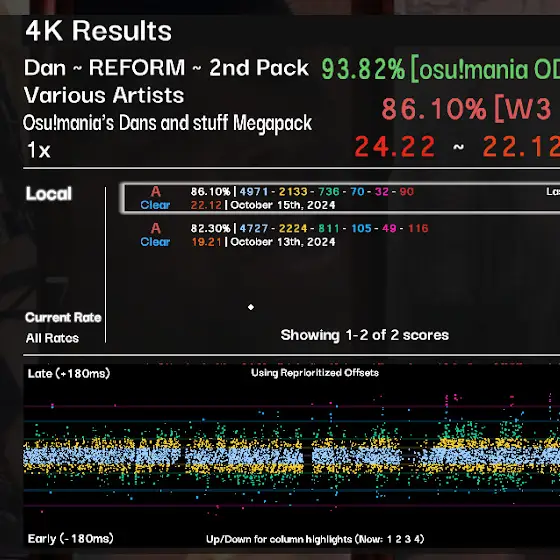Click the song title "Dan ~ REFORM ~ 2nd Pack"
Image resolution: width=560 pixels, height=560 pixels.
click(166, 68)
